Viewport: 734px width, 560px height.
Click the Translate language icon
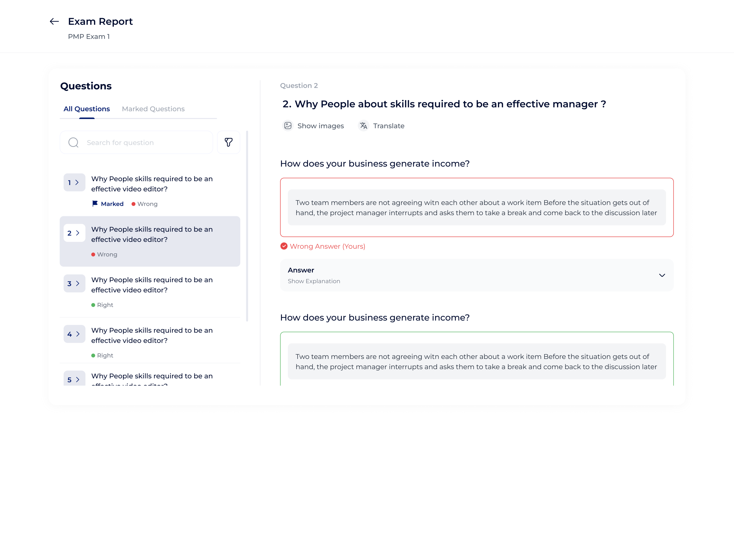point(364,126)
